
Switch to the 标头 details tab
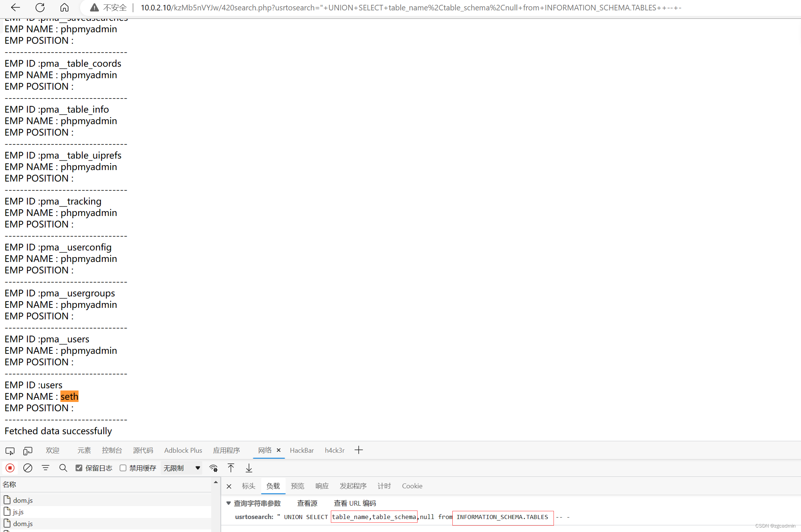(x=249, y=486)
